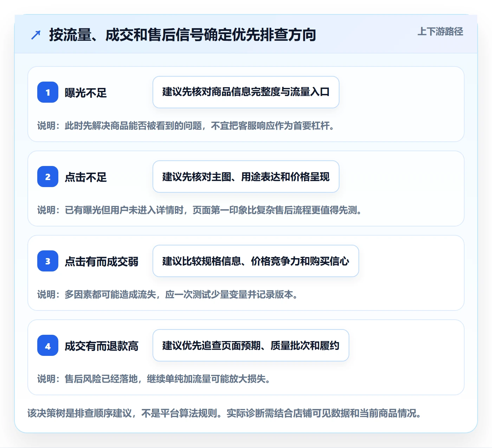Select step number 4 badge for 成交有而退款高

pos(48,345)
